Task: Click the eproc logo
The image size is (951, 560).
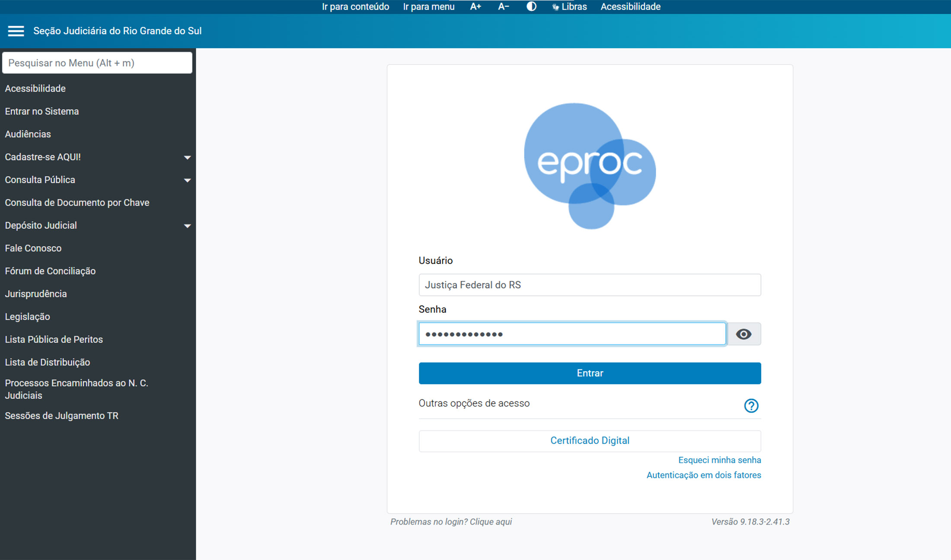Action: [x=590, y=165]
